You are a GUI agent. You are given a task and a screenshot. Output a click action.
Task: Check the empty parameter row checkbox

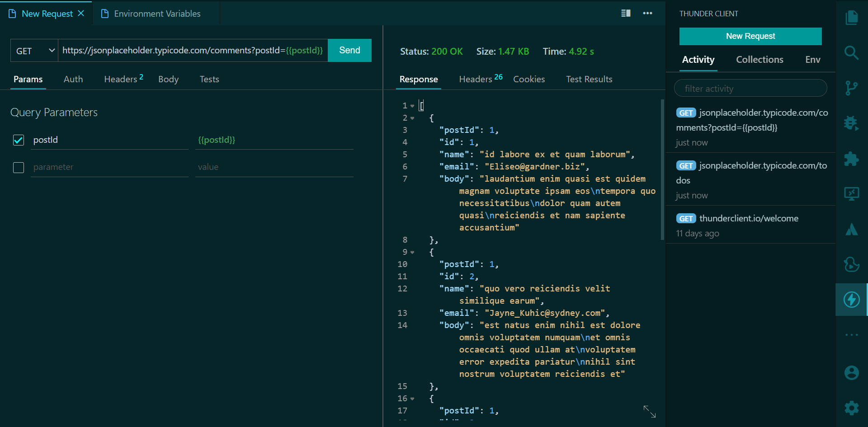[19, 168]
